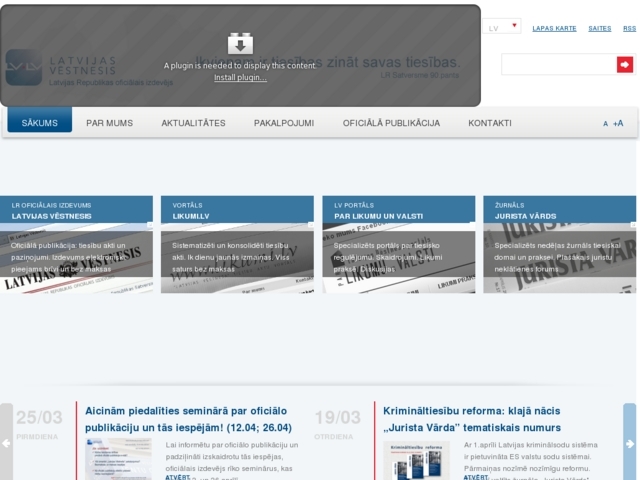Click the red search arrow button
640x480 pixels.
(x=625, y=65)
